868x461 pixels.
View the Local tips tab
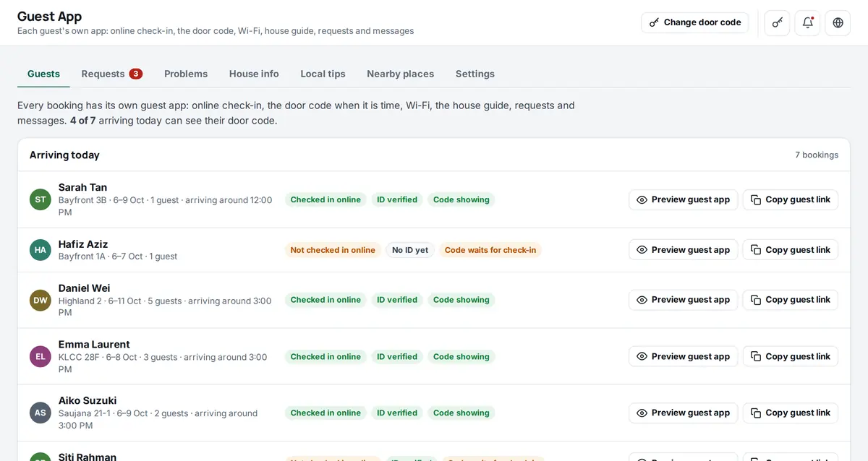(x=323, y=74)
